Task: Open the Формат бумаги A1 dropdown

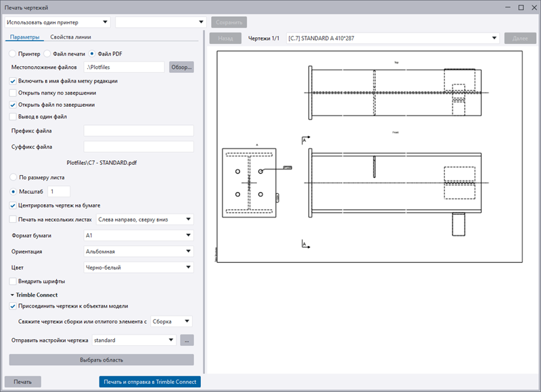Action: (139, 235)
